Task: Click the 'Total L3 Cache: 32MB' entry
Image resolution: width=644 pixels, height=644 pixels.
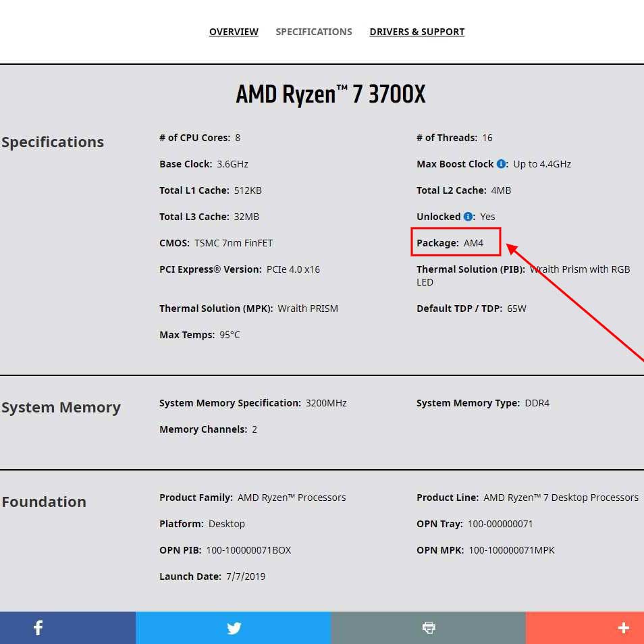Action: click(x=209, y=217)
